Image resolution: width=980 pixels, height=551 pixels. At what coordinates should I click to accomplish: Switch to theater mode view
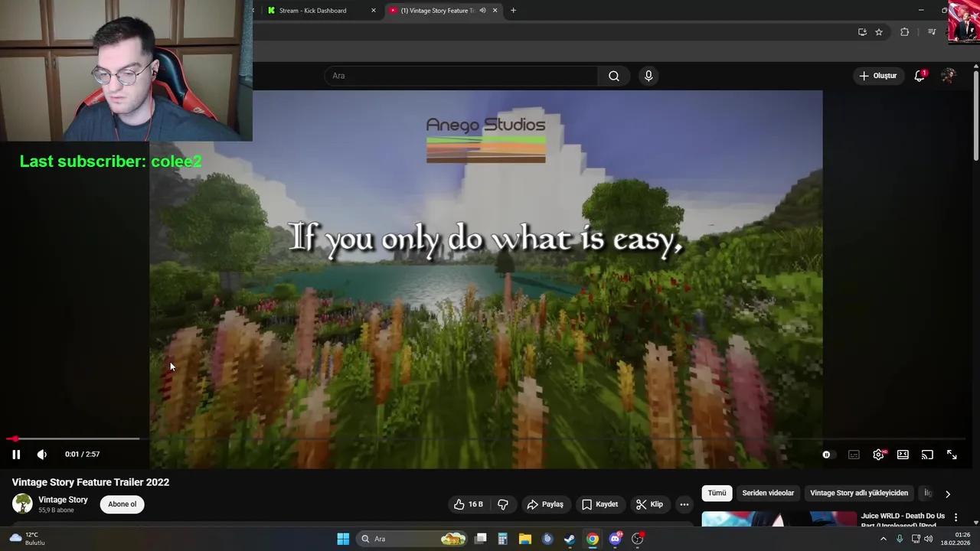click(903, 455)
